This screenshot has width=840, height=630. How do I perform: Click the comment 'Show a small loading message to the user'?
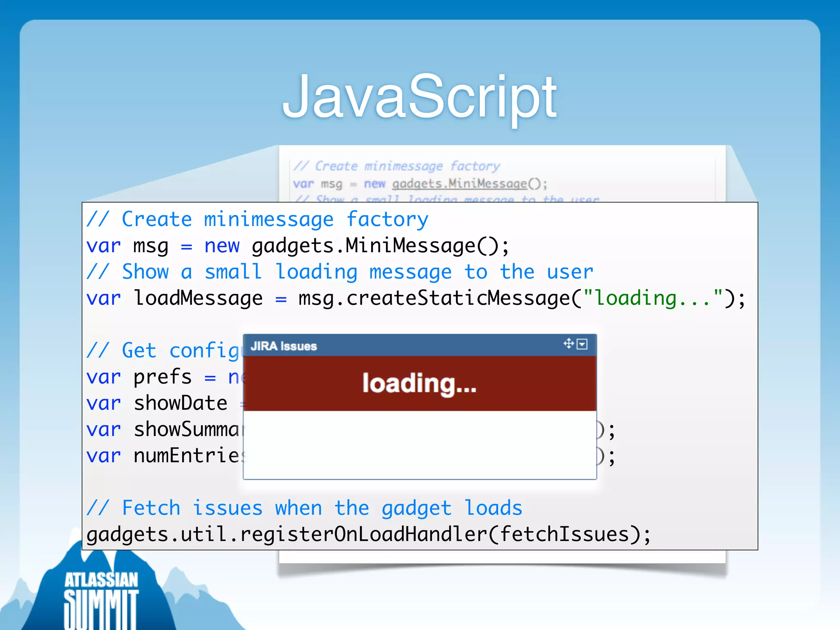point(340,272)
